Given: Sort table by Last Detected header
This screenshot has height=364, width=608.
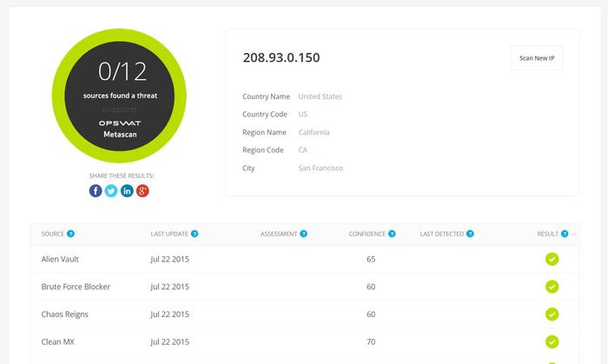Looking at the screenshot, I should tap(441, 234).
